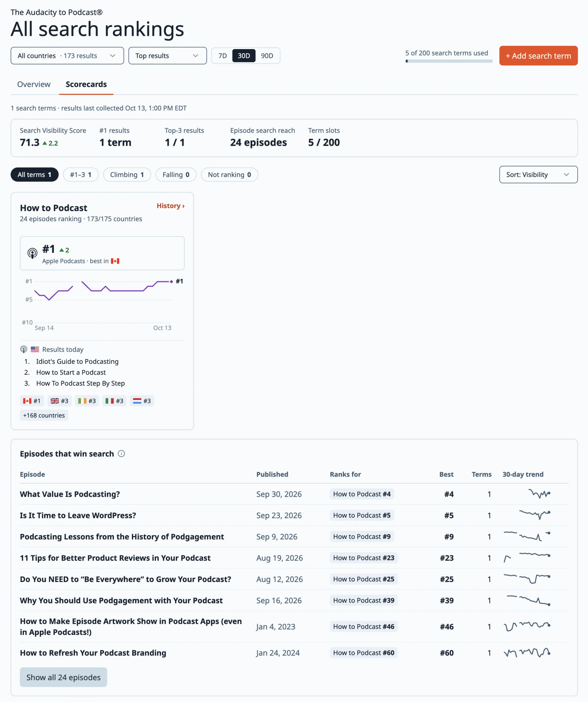Click the Add search term button

(538, 56)
